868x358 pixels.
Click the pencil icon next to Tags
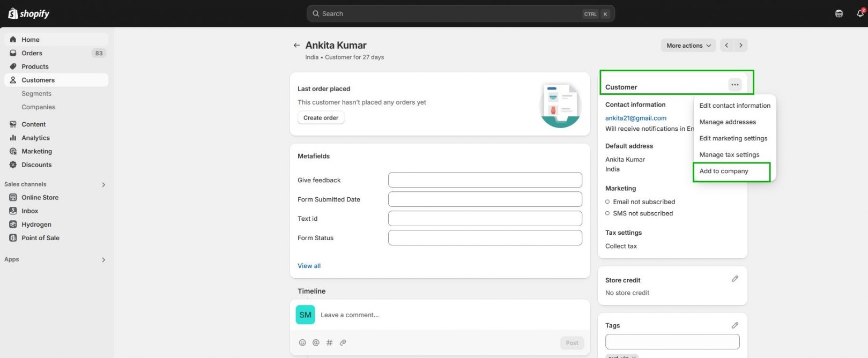tap(735, 325)
